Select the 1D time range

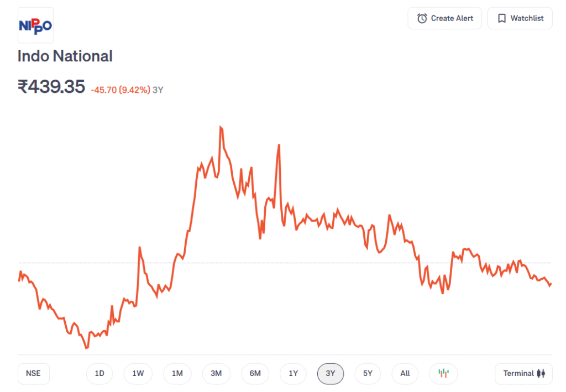tap(99, 373)
